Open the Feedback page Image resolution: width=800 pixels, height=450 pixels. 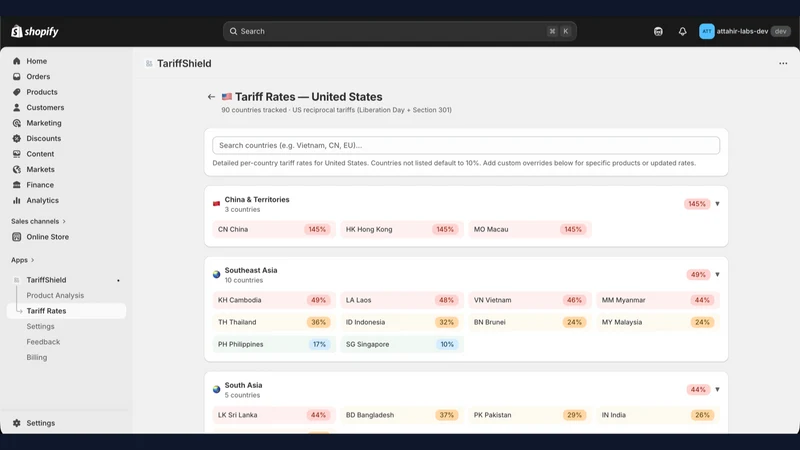pyautogui.click(x=43, y=342)
